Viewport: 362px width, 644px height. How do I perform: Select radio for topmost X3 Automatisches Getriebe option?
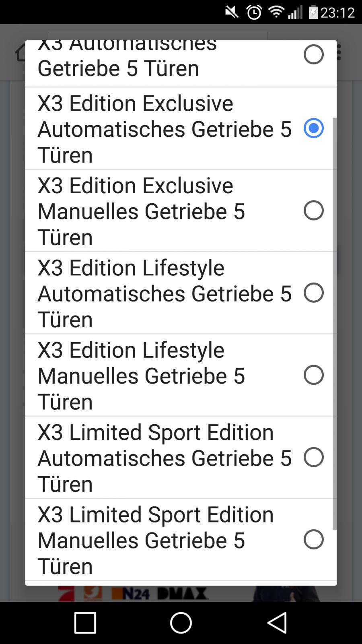coord(313,55)
